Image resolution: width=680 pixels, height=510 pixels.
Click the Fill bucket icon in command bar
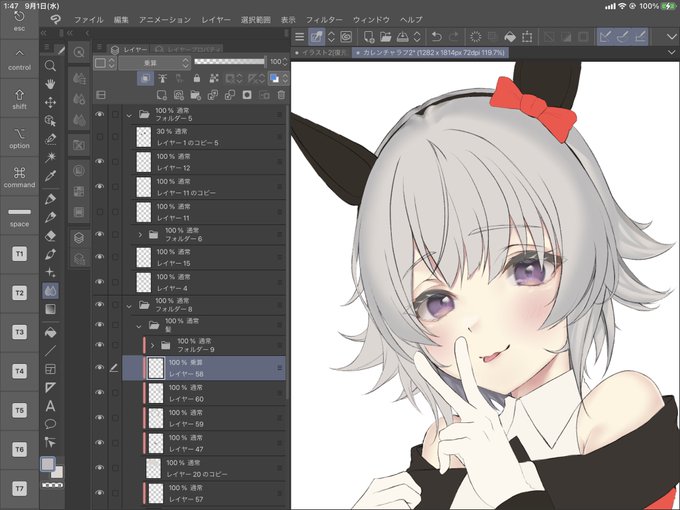point(510,37)
